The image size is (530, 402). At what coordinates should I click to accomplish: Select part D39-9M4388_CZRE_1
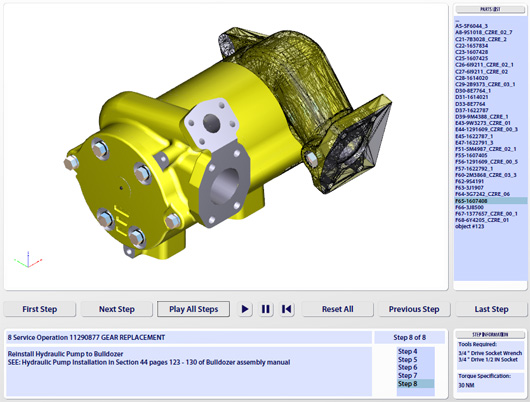(481, 117)
